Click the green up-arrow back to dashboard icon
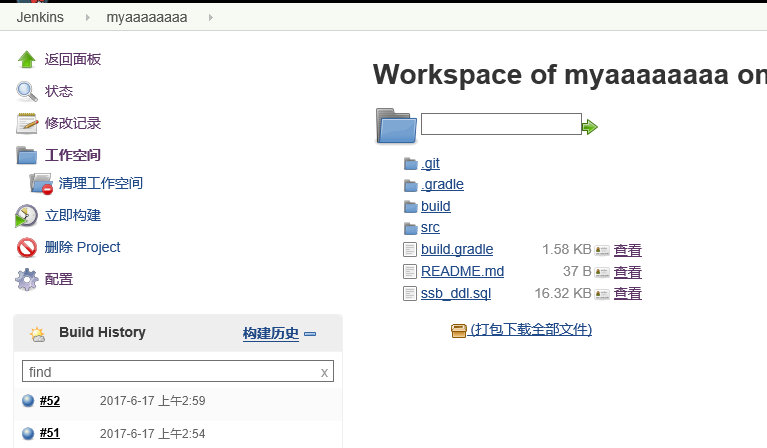 click(27, 60)
